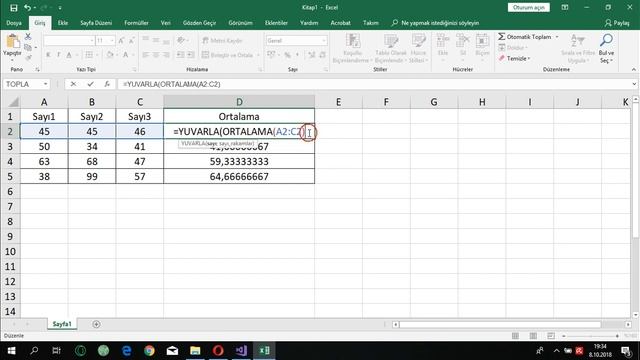Toggle Bold K formatting button
Image resolution: width=640 pixels, height=360 pixels.
(48, 55)
